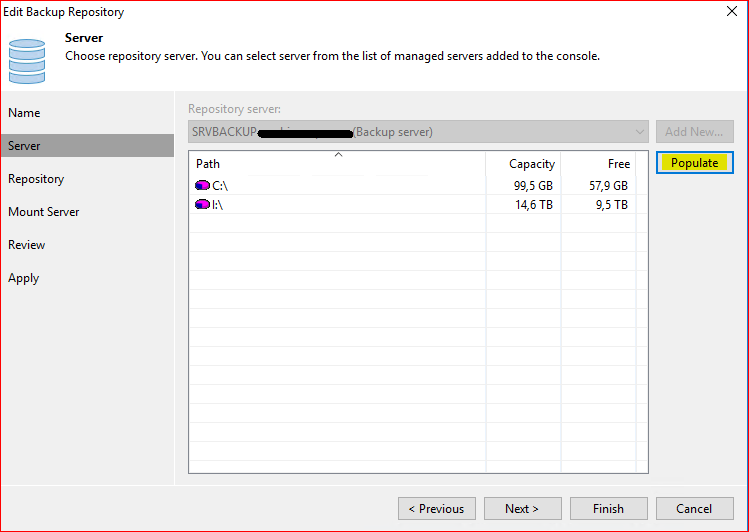Viewport: 749px width, 532px height.
Task: Click the sort arrow above Path column
Action: click(x=338, y=154)
